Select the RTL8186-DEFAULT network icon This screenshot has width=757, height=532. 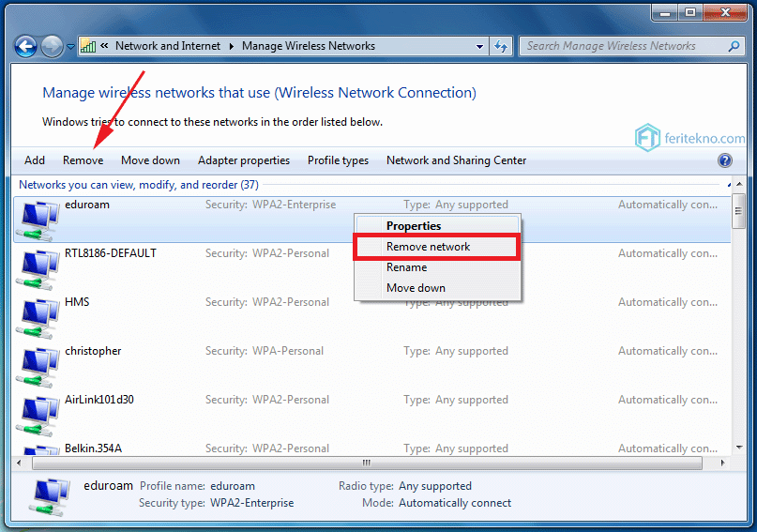click(x=38, y=269)
